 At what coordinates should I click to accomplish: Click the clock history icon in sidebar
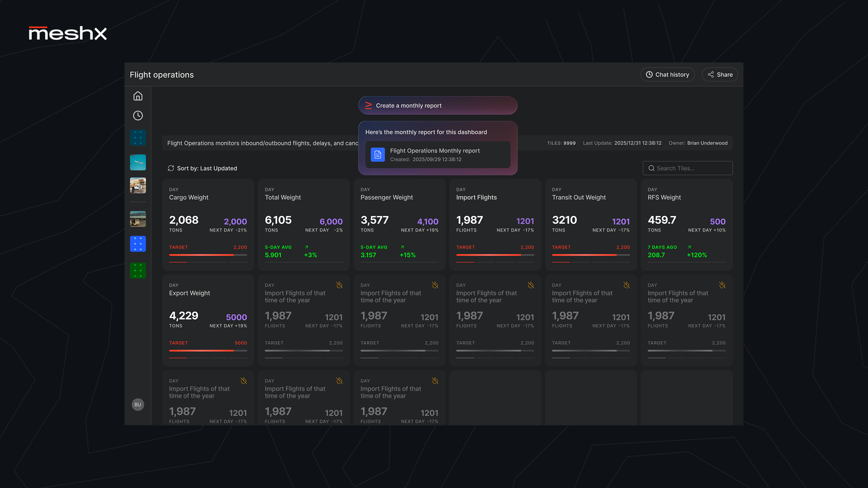click(x=138, y=115)
